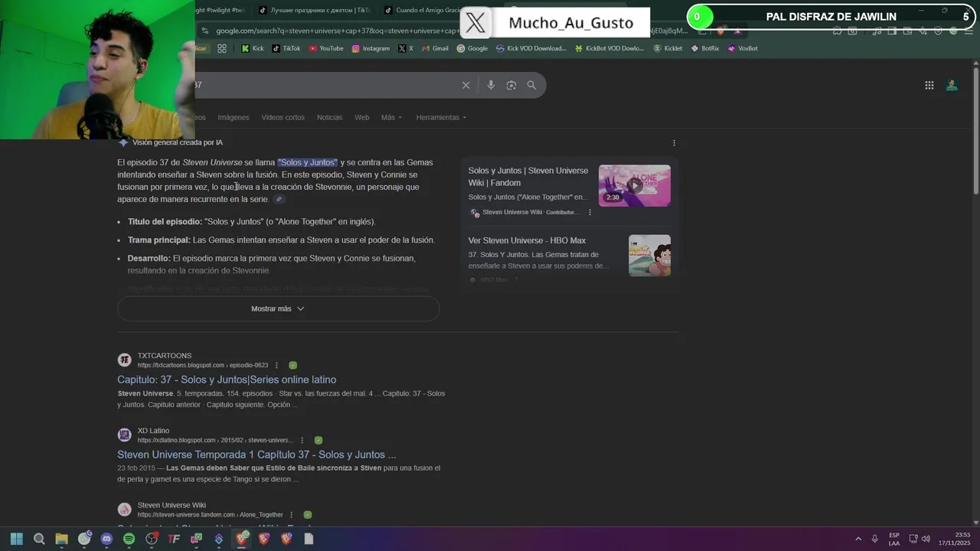980x551 pixels.
Task: Click the apps grid icon in bookmarks bar
Action: [222, 48]
